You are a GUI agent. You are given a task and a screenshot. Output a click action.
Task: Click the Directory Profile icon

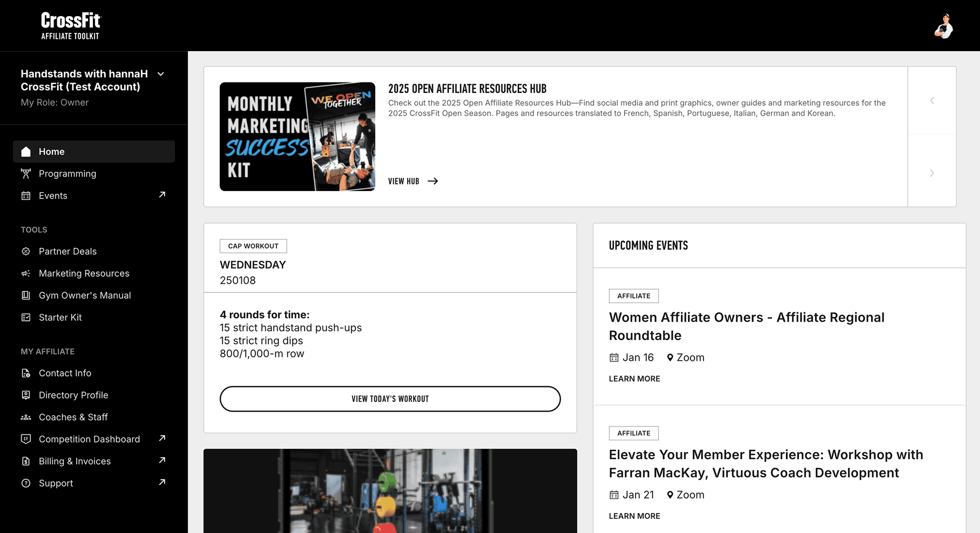[x=26, y=395]
